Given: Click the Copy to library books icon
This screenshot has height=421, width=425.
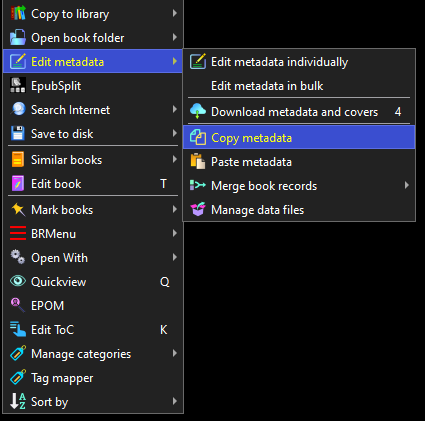Looking at the screenshot, I should point(18,13).
